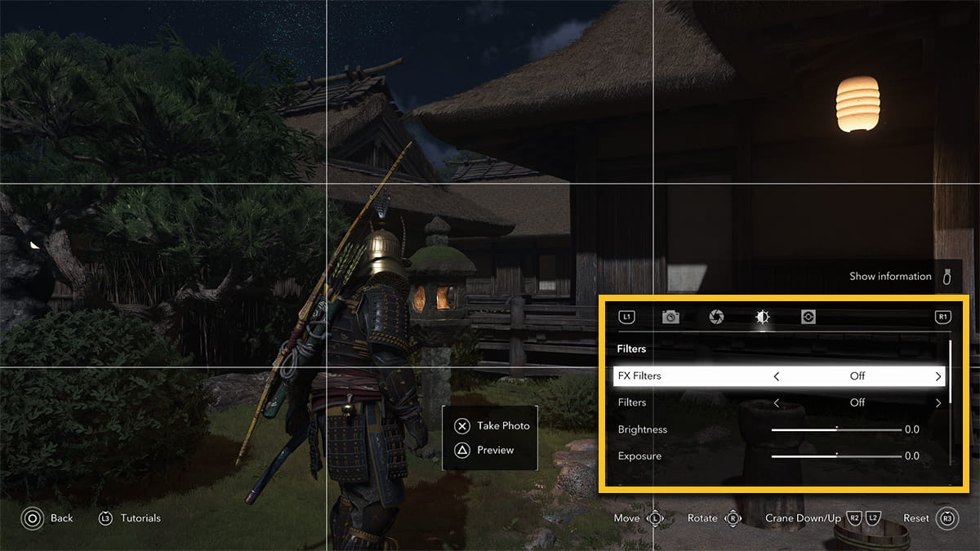Click the FX Filters Off value
This screenshot has height=551, width=980.
click(x=857, y=376)
